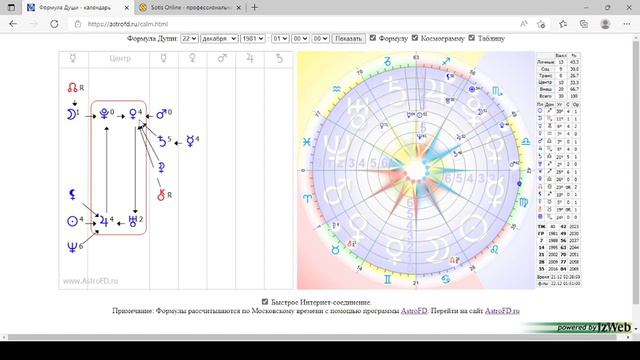Toggle the Космограмму checkbox
The width and height of the screenshot is (640, 360).
tap(415, 38)
